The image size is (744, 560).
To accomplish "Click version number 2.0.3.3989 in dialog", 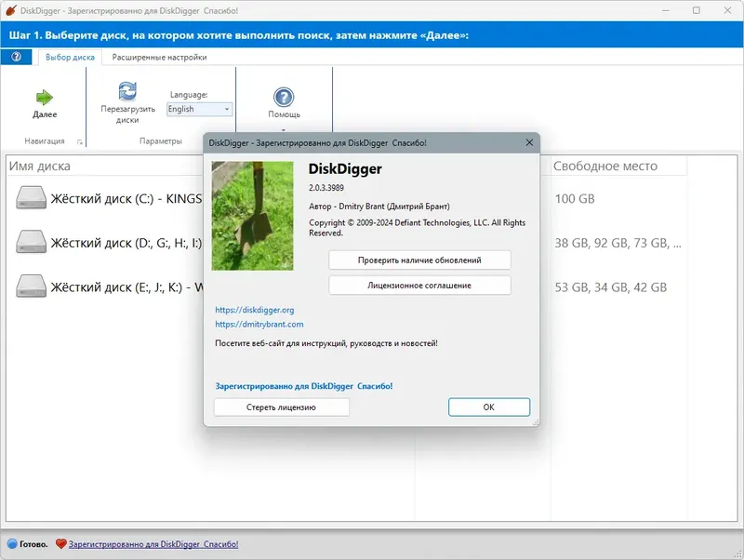I will [326, 188].
